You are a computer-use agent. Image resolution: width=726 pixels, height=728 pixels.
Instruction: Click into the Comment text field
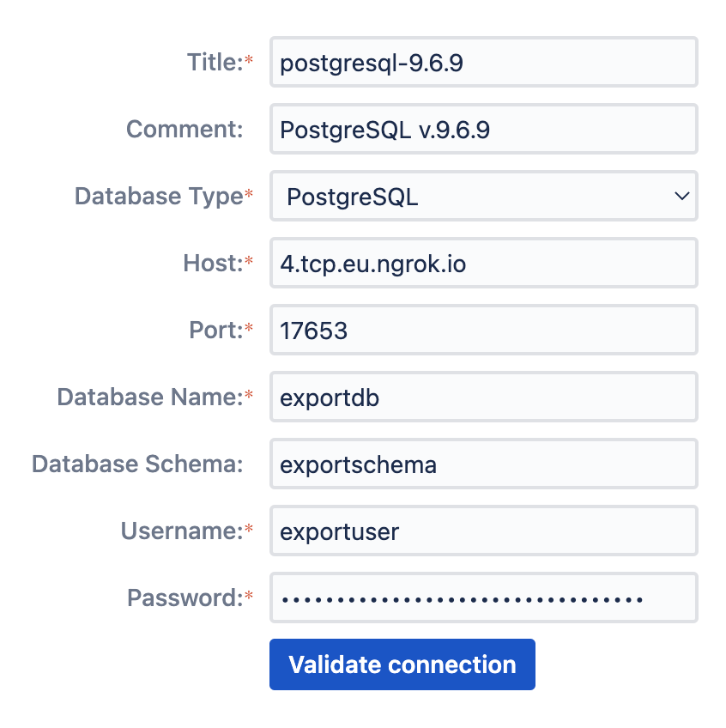coord(483,130)
